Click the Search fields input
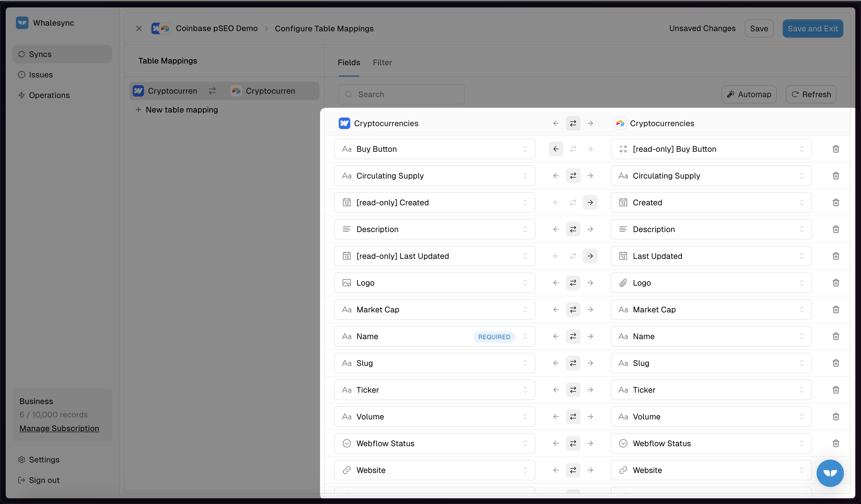Viewport: 861px width, 504px height. click(401, 94)
